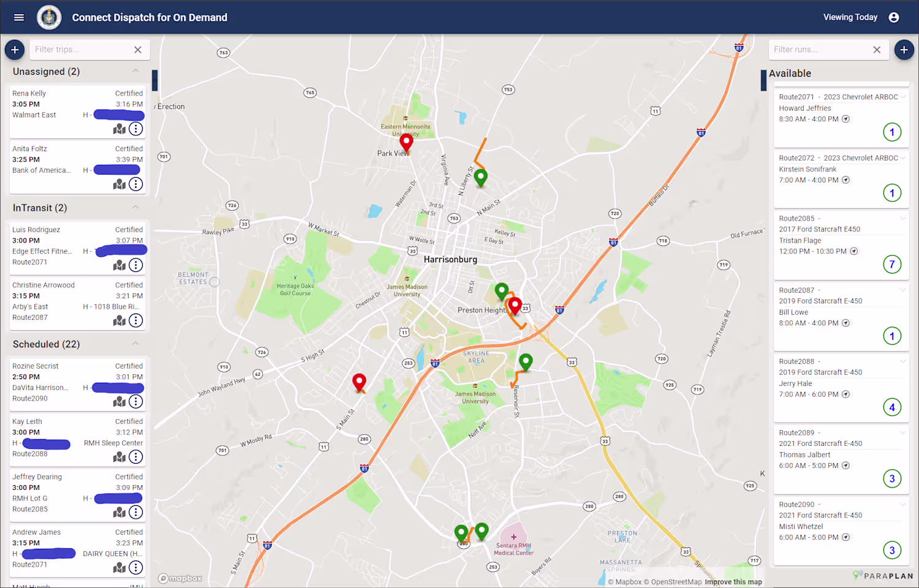Click the circle icon beside Route2071's hours
This screenshot has height=588, width=919.
pos(846,119)
